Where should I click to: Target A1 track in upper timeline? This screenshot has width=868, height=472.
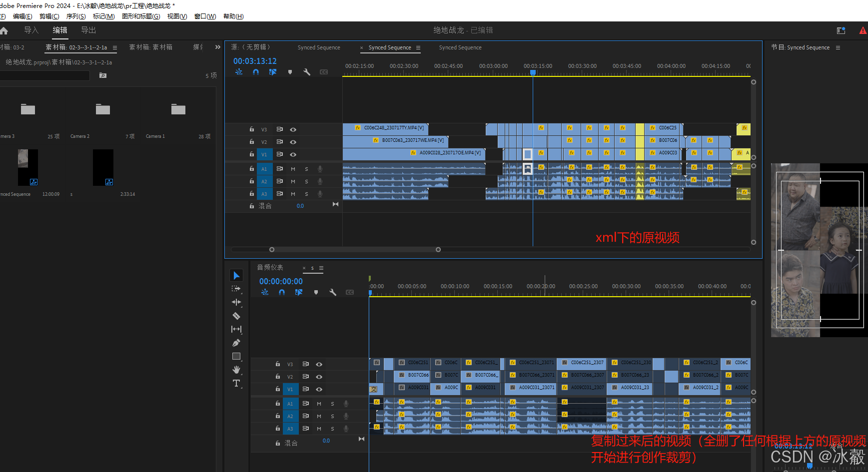(x=264, y=169)
